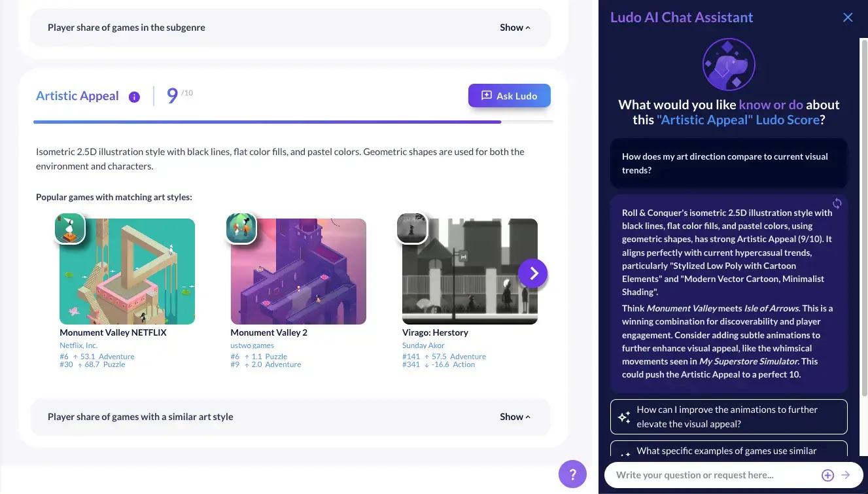Image resolution: width=868 pixels, height=494 pixels.
Task: Click the purple help question mark button
Action: tap(572, 474)
